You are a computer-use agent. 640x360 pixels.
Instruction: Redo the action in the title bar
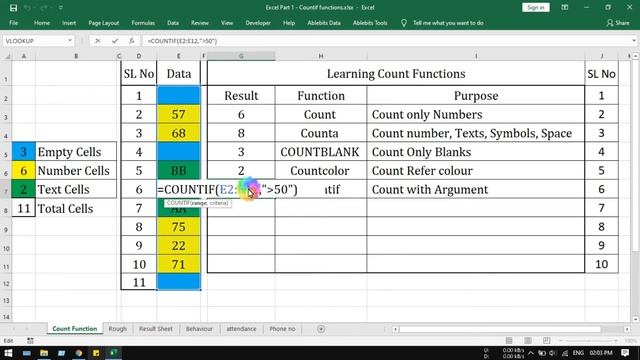click(43, 8)
